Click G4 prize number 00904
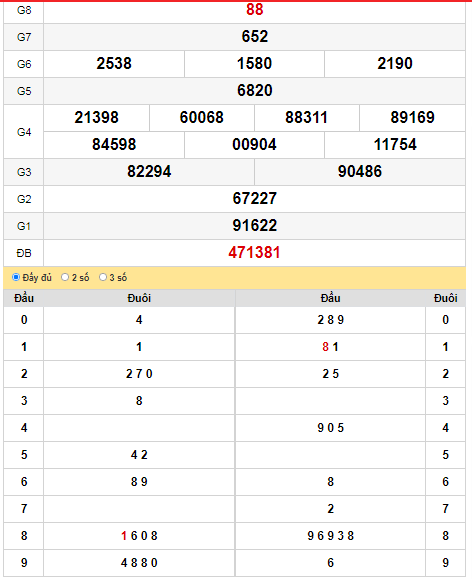 [254, 144]
